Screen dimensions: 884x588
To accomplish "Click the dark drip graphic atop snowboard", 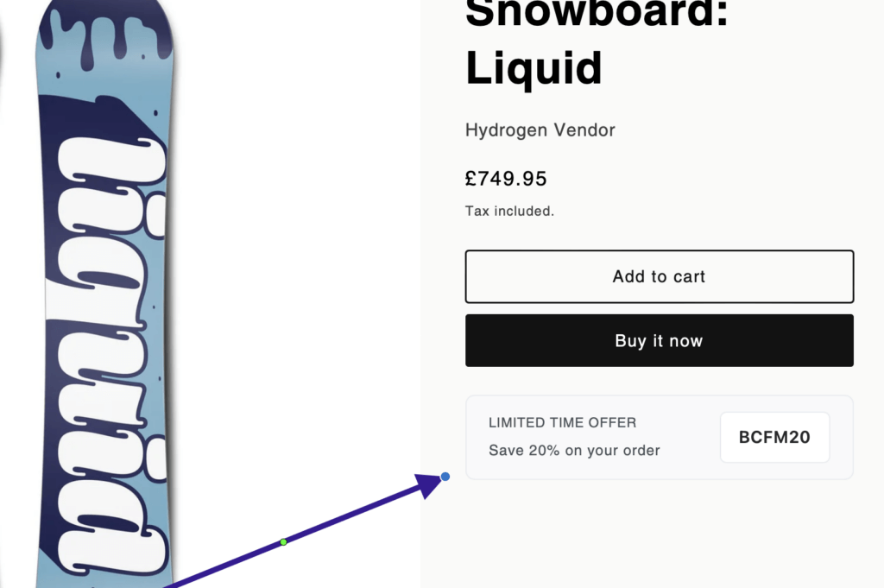I will [x=104, y=35].
